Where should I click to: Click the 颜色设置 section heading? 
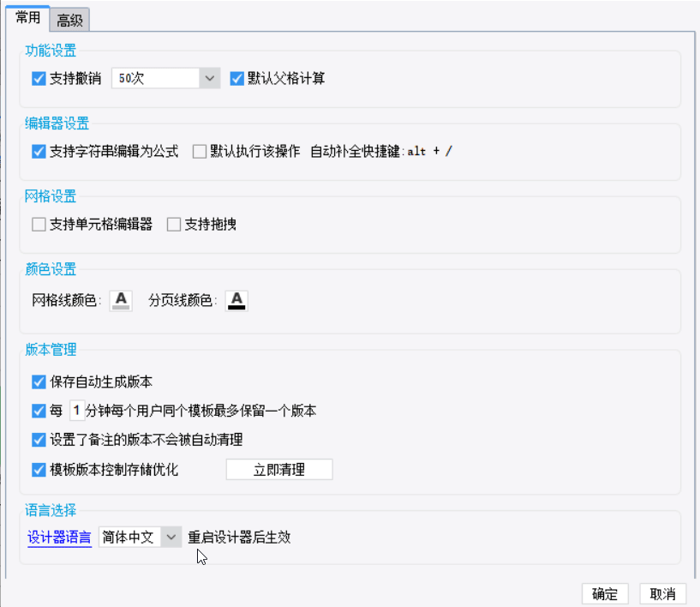pyautogui.click(x=51, y=269)
